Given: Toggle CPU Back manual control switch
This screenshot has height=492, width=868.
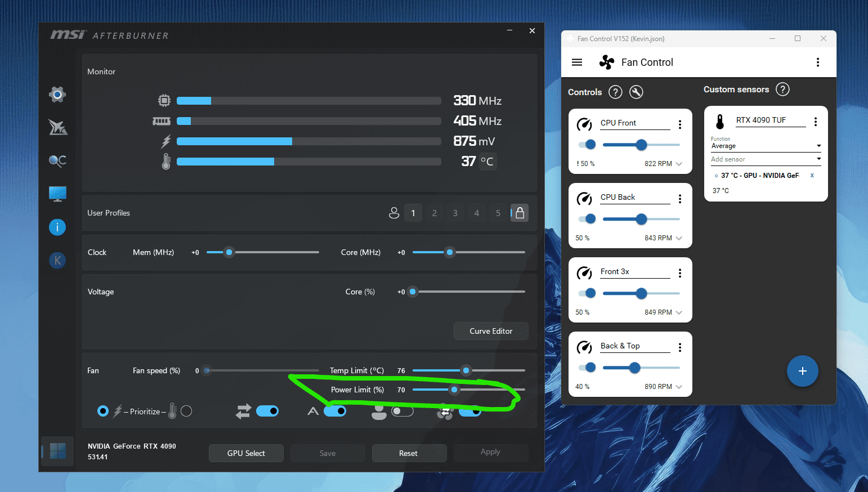Looking at the screenshot, I should [x=587, y=219].
